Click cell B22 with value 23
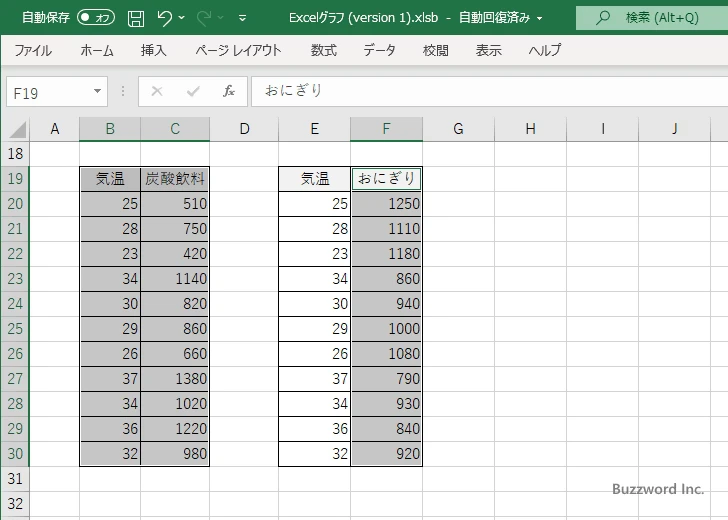 pyautogui.click(x=110, y=254)
